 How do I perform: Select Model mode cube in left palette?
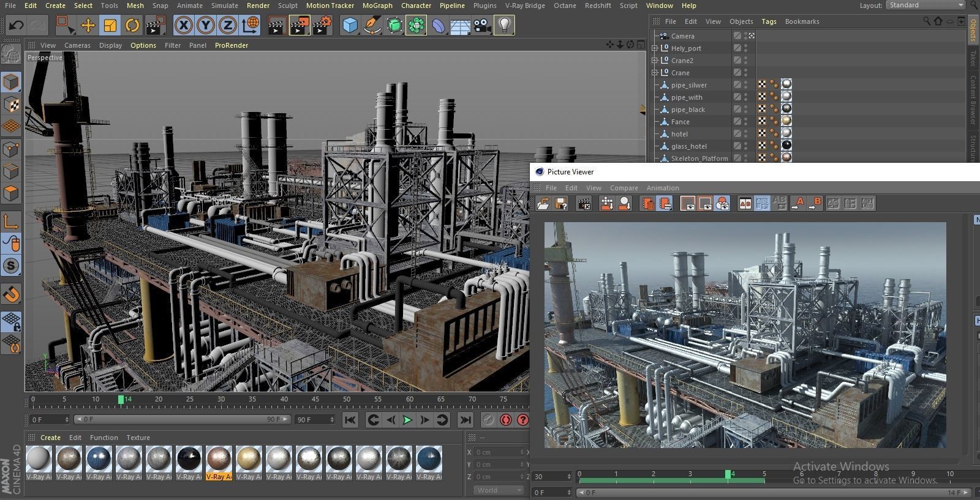click(x=12, y=82)
